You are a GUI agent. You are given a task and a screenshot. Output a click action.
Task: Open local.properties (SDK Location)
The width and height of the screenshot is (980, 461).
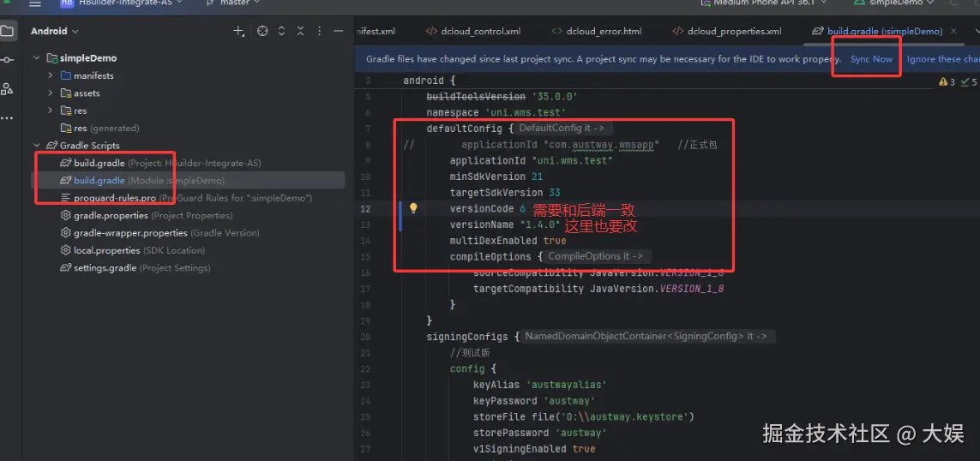click(133, 250)
